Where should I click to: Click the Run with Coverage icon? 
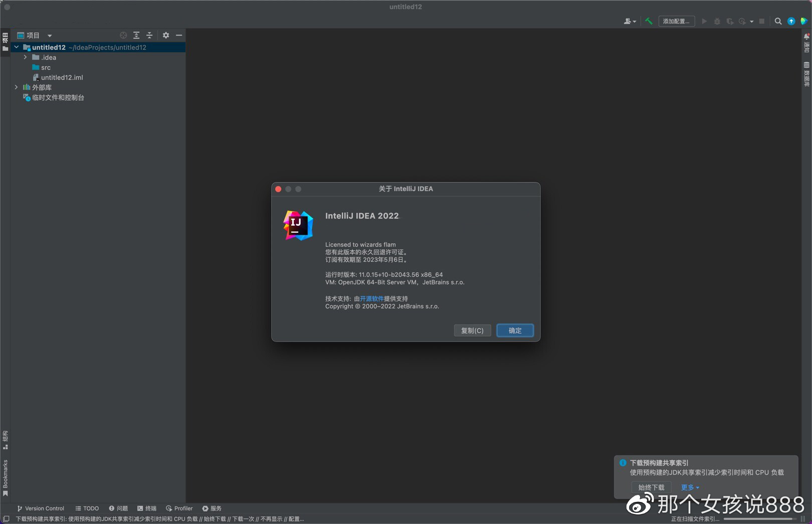coord(730,21)
